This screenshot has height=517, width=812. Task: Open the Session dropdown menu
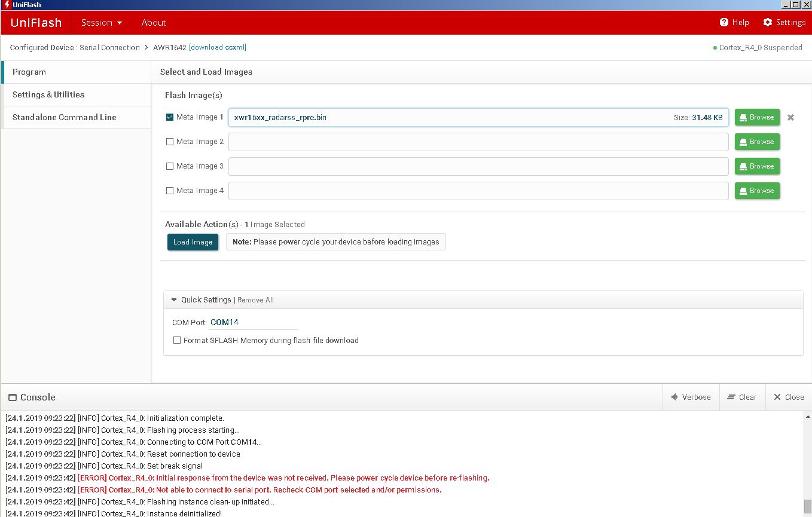(x=102, y=23)
